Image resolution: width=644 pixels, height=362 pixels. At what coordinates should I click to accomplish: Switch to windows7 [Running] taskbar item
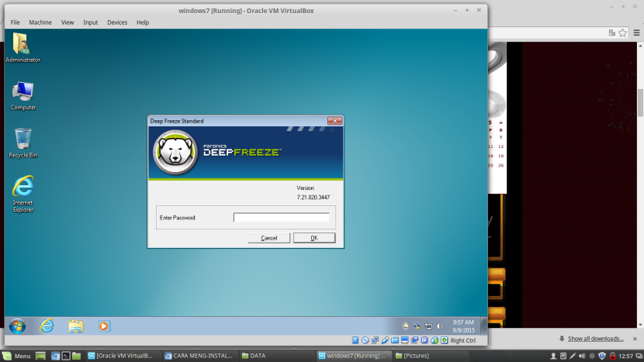[352, 356]
